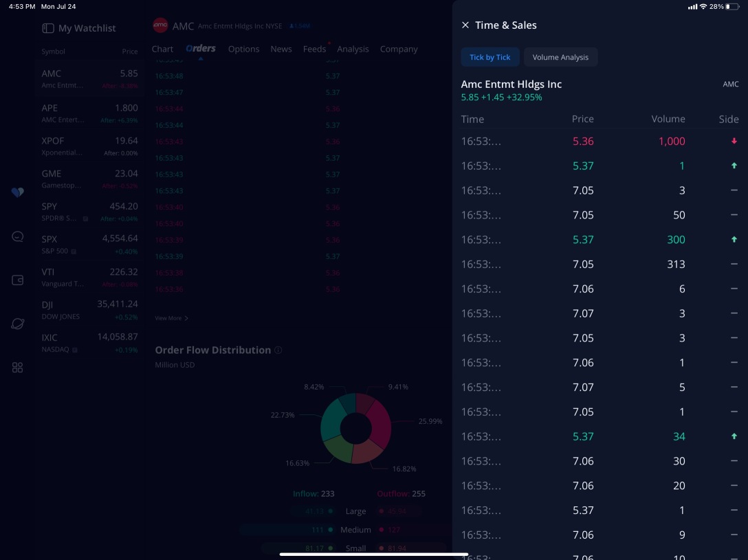Switch to Tick by Tick view
The height and width of the screenshot is (560, 748).
pos(489,58)
